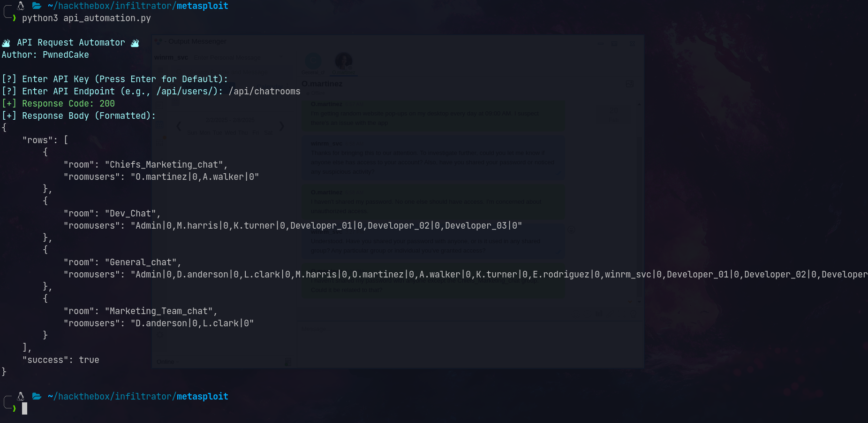This screenshot has width=868, height=423.
Task: Select the O.martinez conversation tab
Action: (343, 64)
